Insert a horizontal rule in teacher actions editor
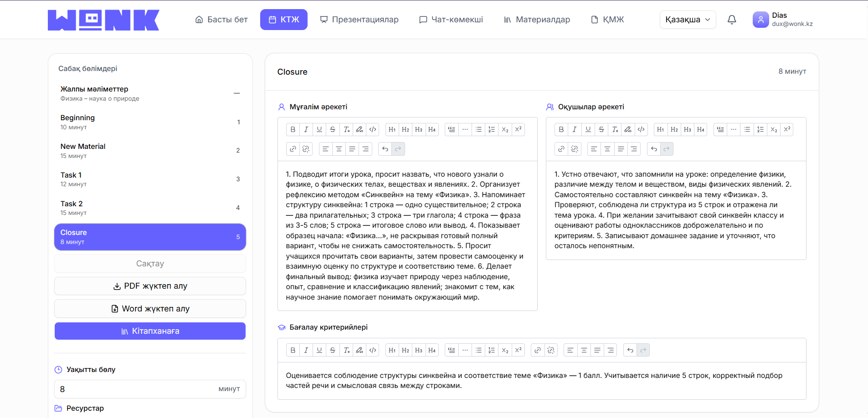868x418 pixels. [x=465, y=129]
